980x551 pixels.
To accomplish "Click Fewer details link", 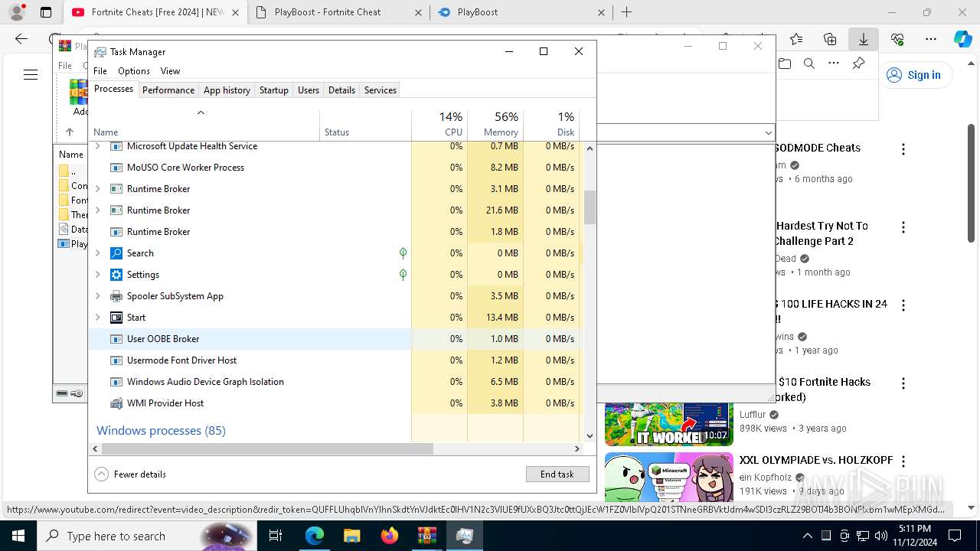I will click(x=140, y=474).
